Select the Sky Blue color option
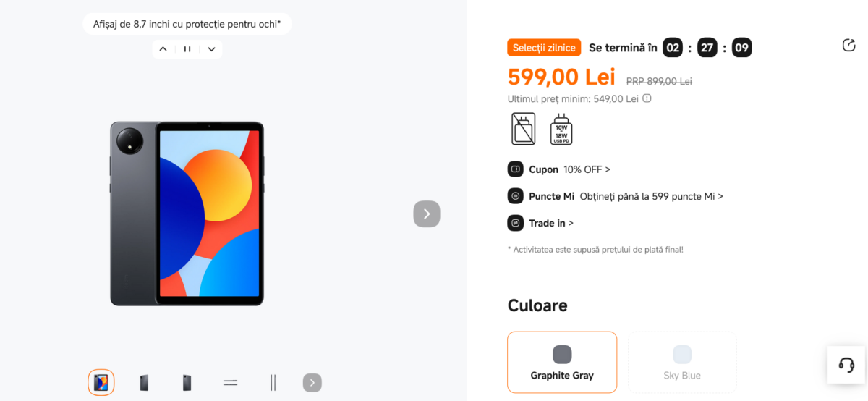 (x=682, y=362)
